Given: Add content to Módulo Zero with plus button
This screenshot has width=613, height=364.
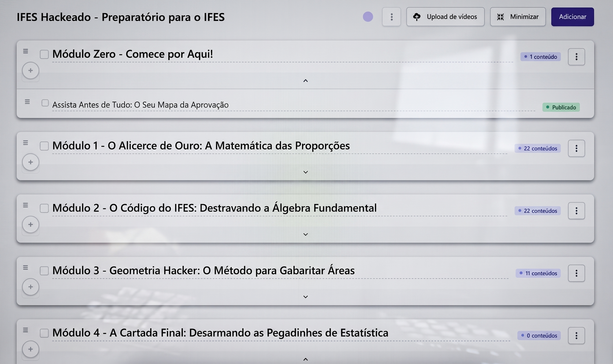Looking at the screenshot, I should (x=30, y=70).
